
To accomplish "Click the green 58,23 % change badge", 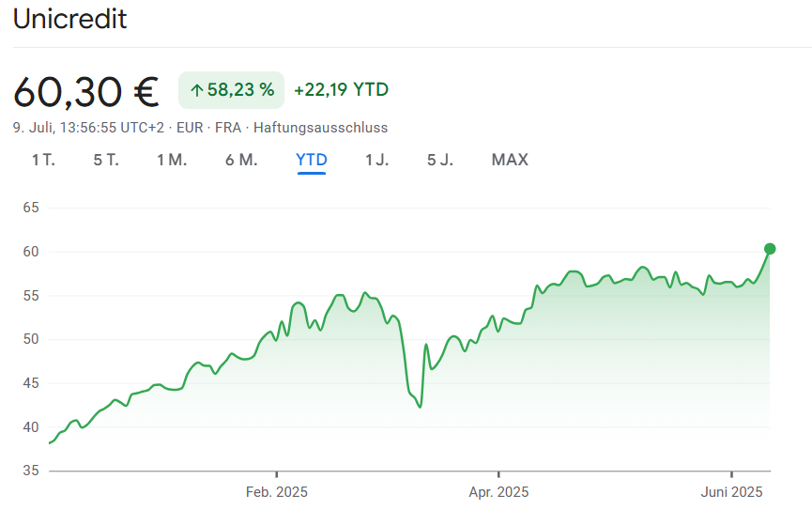I will coord(232,90).
